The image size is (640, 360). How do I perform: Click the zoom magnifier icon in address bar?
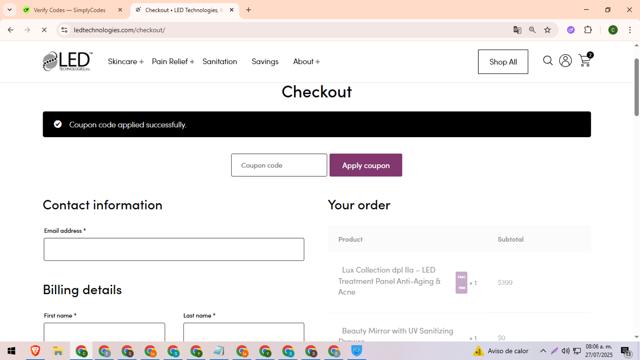click(x=532, y=30)
